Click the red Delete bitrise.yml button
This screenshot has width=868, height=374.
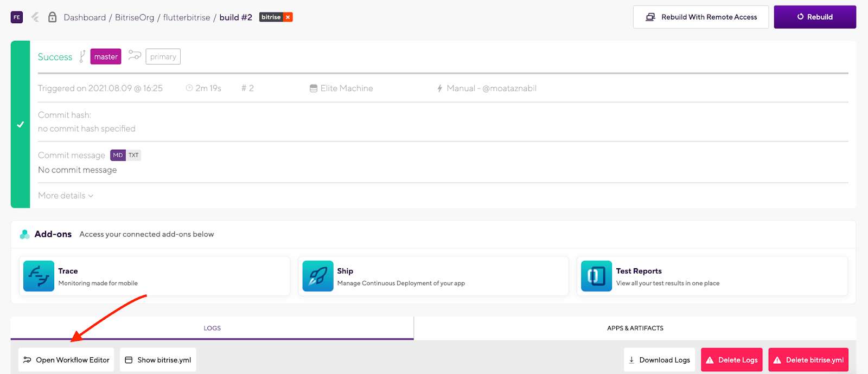[808, 360]
